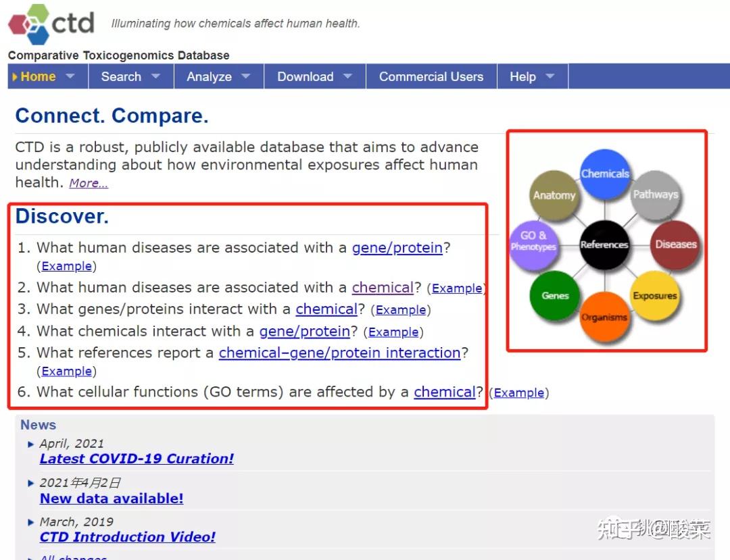
Task: Click the orange Organisms circle
Action: point(604,317)
